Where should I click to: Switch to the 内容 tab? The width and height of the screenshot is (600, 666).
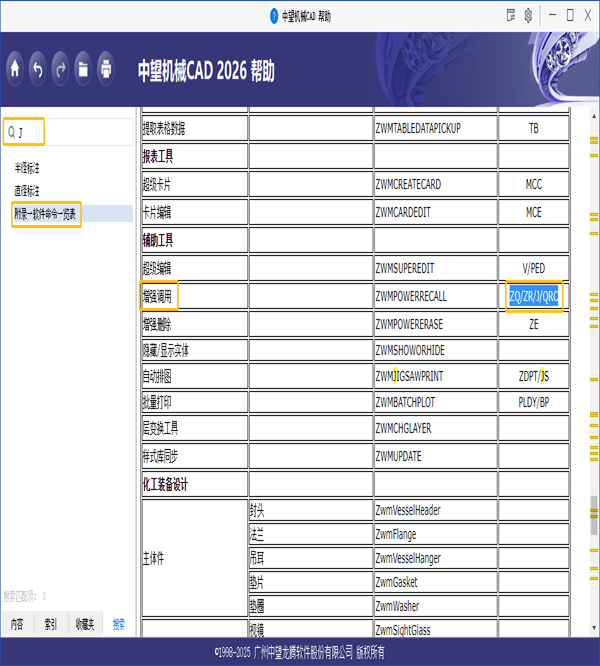coord(17,624)
